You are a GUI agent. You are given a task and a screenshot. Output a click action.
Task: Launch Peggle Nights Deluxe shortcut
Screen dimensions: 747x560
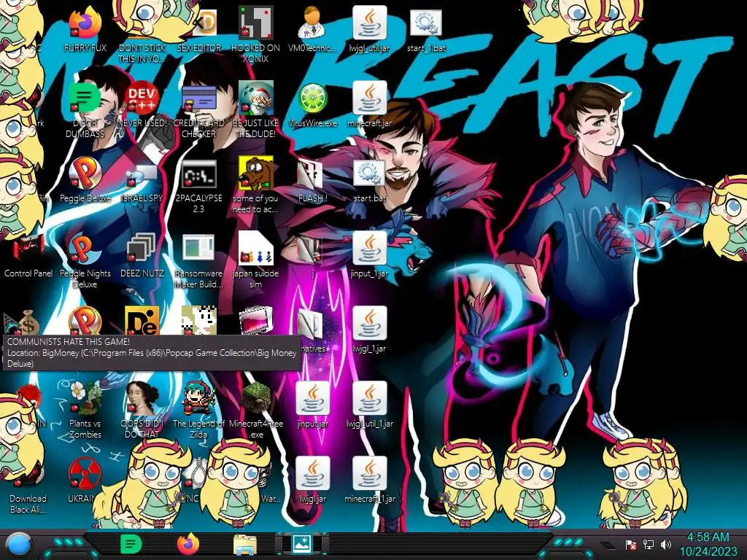[85, 249]
